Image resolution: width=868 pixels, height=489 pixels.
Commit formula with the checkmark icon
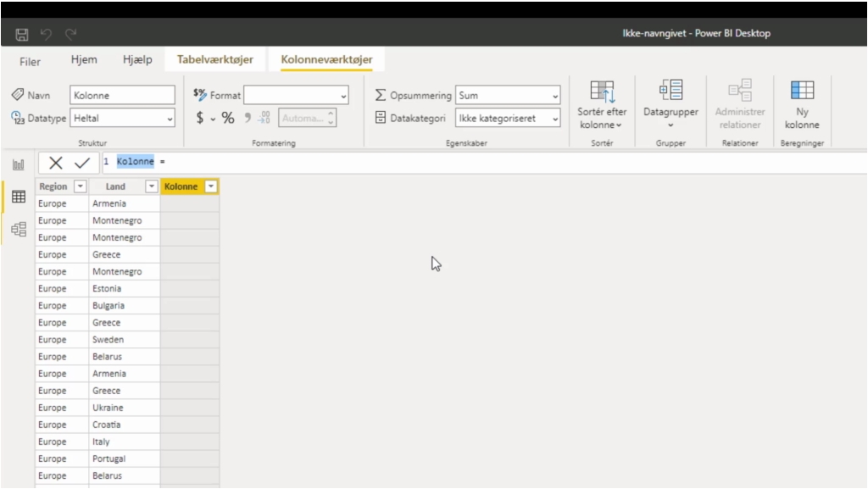click(x=82, y=163)
